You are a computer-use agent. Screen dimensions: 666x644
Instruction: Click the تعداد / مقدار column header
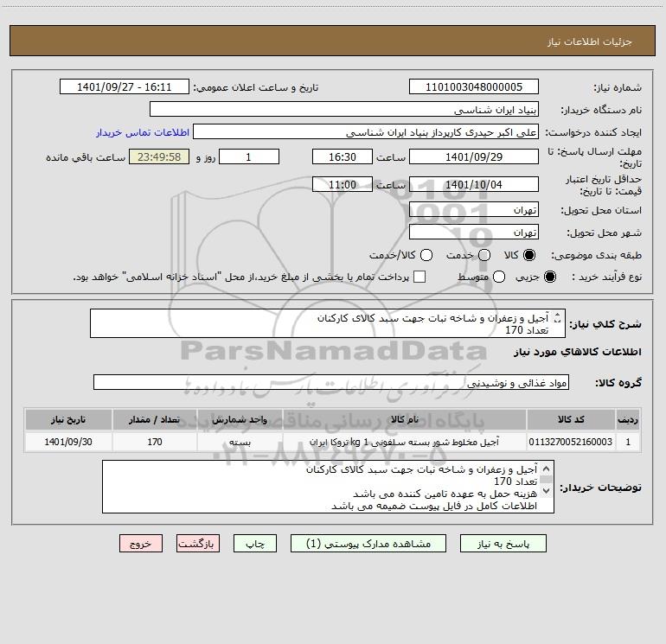(155, 419)
